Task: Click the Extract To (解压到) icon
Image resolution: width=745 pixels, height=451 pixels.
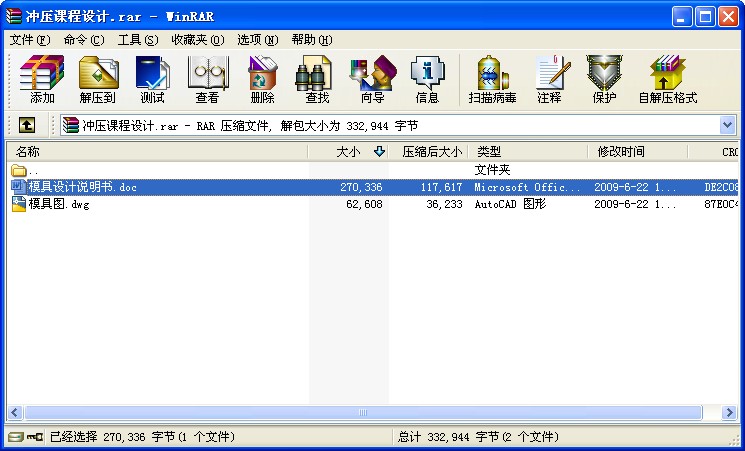Action: (x=98, y=79)
